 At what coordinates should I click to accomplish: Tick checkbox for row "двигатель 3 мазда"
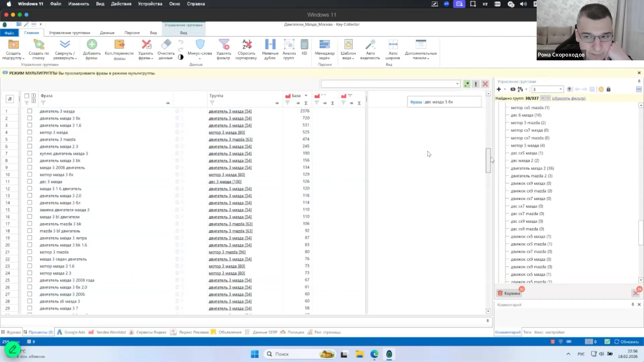pos(30,111)
